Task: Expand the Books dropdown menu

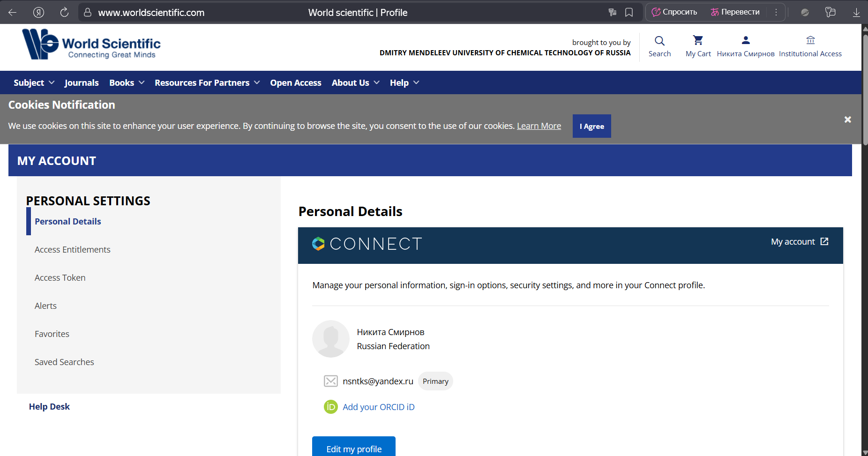Action: [x=127, y=83]
